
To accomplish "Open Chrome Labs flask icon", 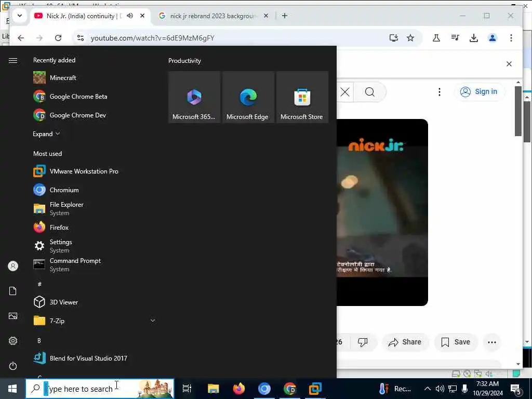I will click(x=436, y=38).
